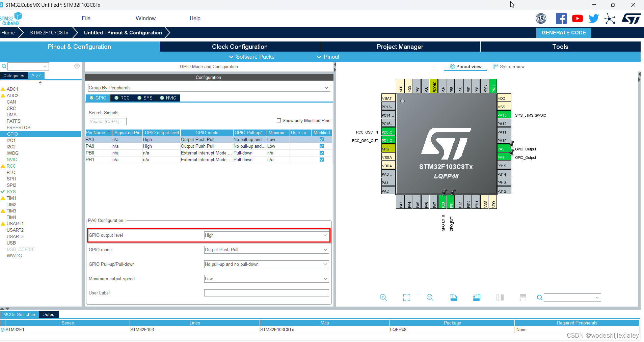Switch to Output tab at bottom
This screenshot has height=342, width=644.
pyautogui.click(x=49, y=314)
